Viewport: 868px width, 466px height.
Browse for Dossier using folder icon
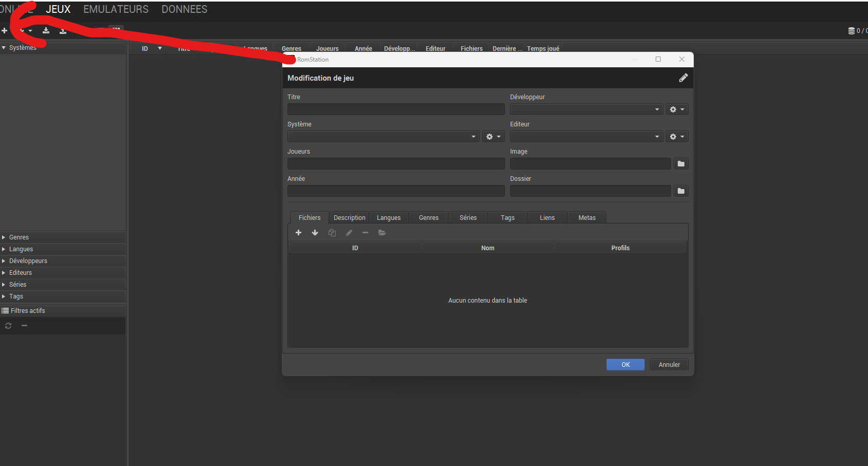click(681, 191)
